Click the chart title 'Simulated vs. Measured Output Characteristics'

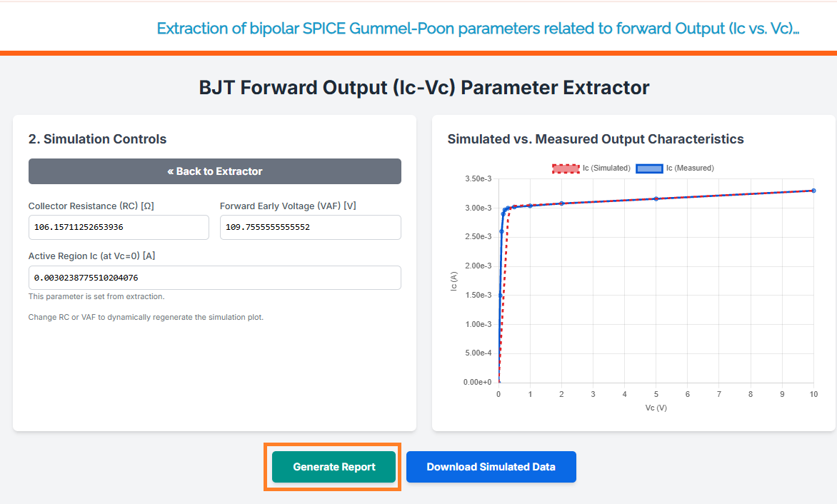tap(596, 139)
